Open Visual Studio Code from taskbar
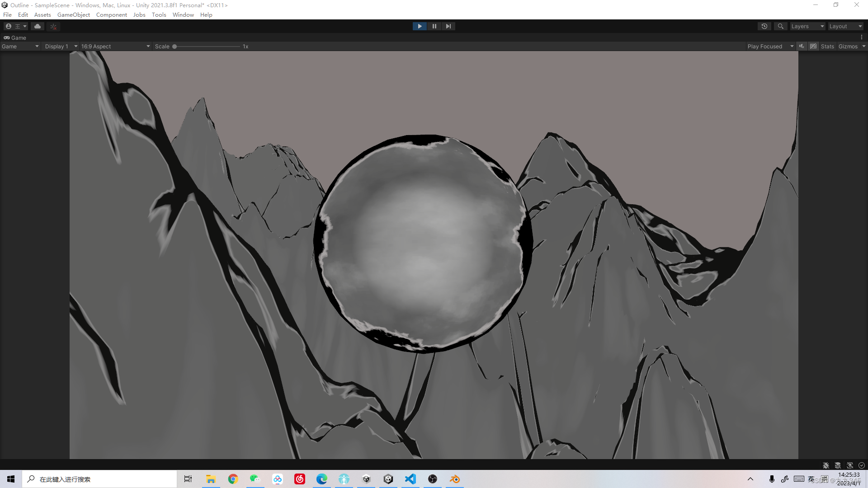 [410, 479]
